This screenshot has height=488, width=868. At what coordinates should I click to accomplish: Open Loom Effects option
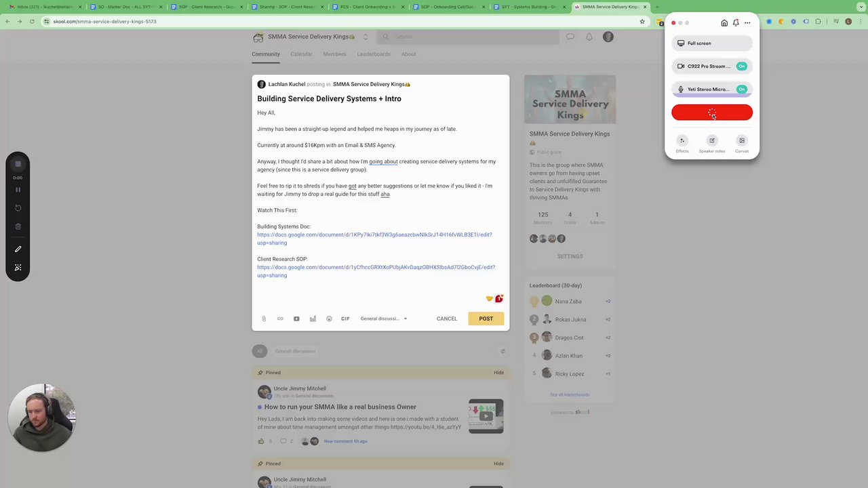[682, 144]
